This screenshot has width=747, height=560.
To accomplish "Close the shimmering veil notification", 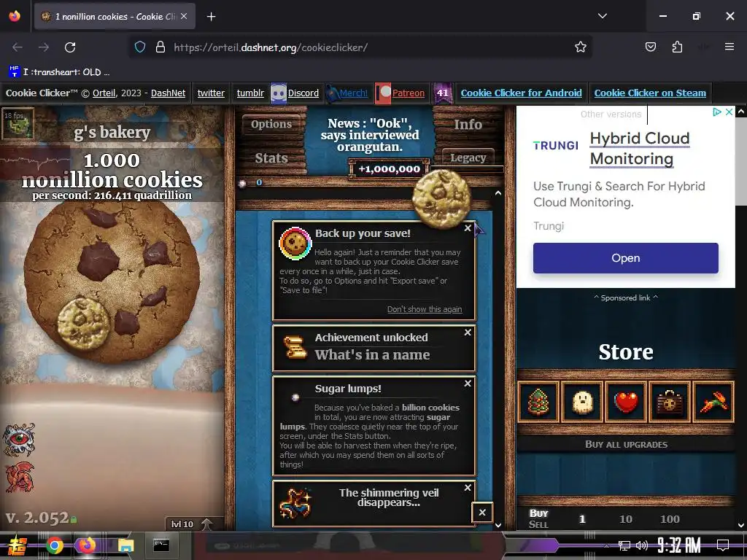I will point(468,488).
